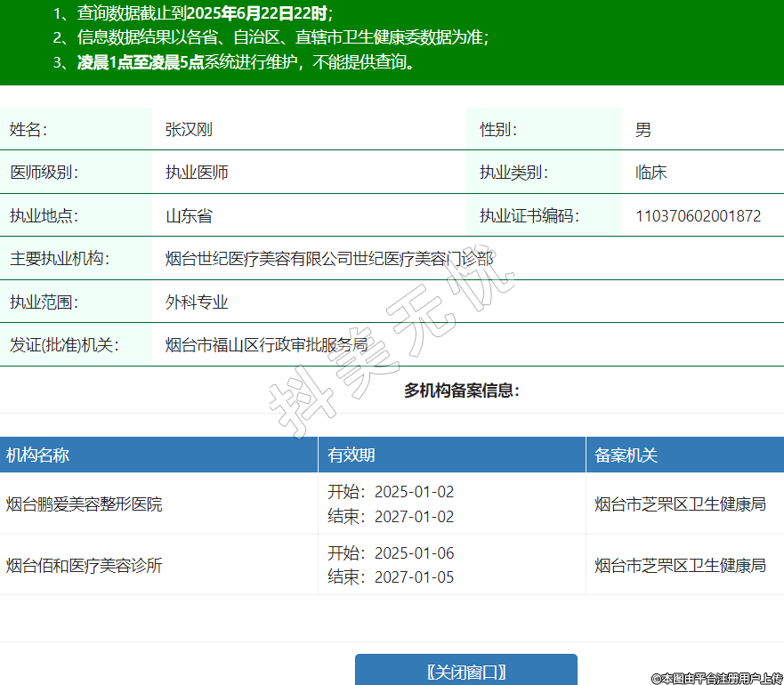The image size is (784, 685).
Task: Click the start date 2025-01-02
Action: [x=414, y=492]
